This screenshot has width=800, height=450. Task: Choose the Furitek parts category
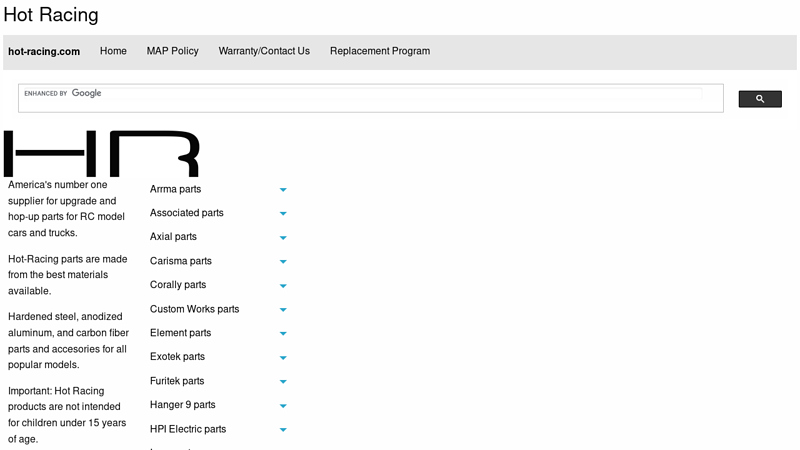(x=177, y=381)
